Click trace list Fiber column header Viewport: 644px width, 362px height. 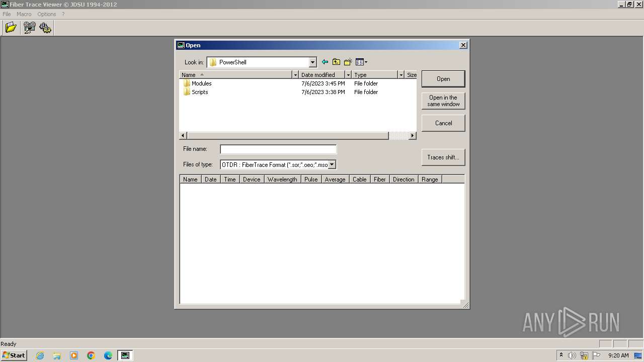coord(380,179)
